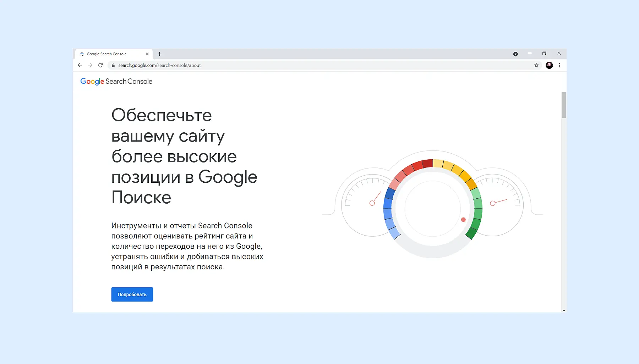Click the forward navigation arrow
The height and width of the screenshot is (364, 639).
(x=90, y=65)
